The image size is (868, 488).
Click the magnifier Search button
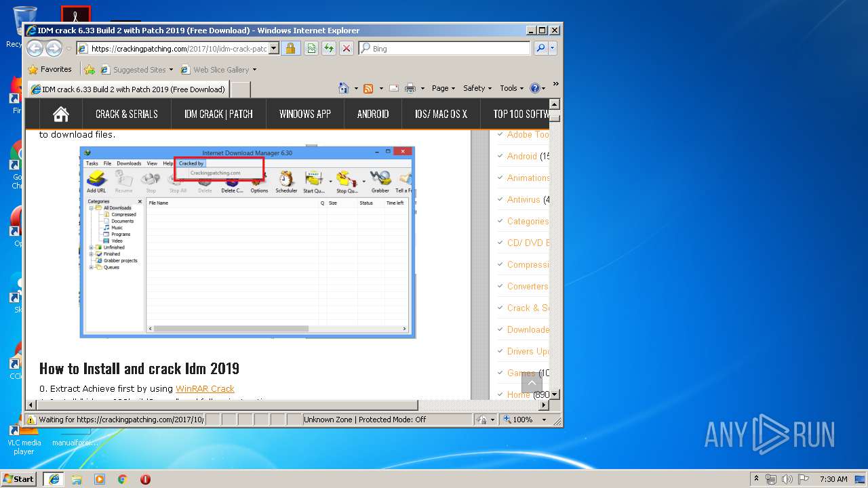[540, 48]
